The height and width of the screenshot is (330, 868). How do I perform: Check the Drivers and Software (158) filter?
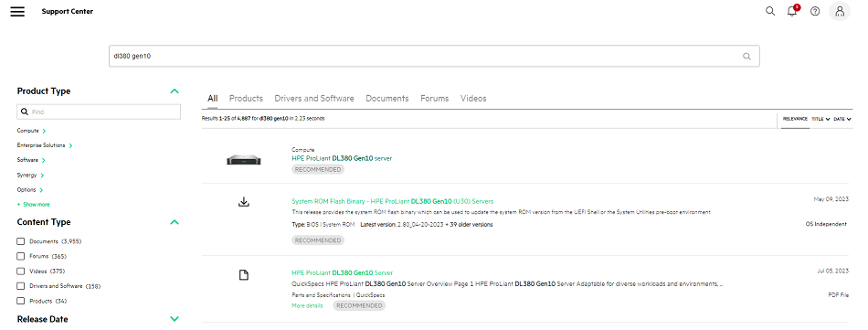click(x=21, y=286)
